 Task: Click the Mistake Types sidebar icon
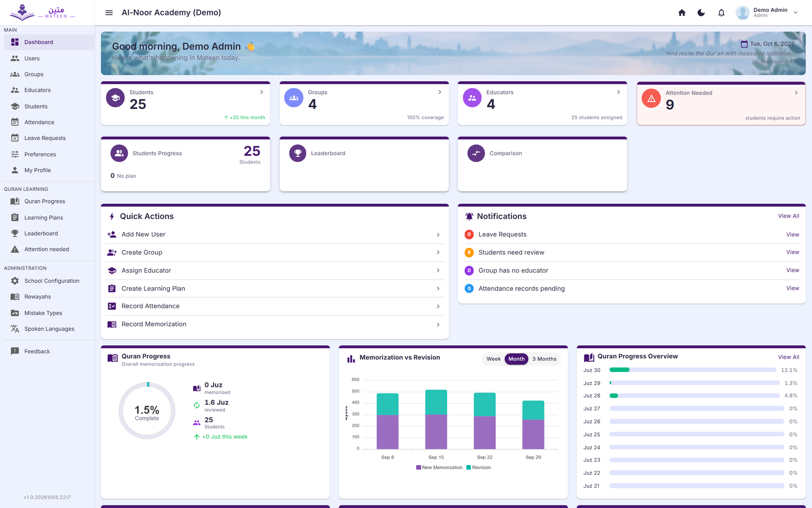point(15,313)
